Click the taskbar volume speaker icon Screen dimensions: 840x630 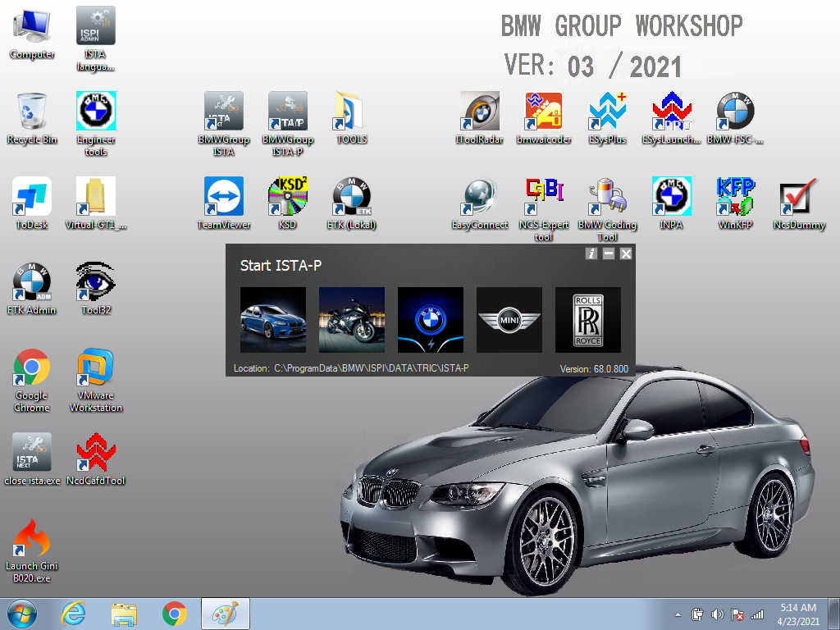(x=717, y=614)
